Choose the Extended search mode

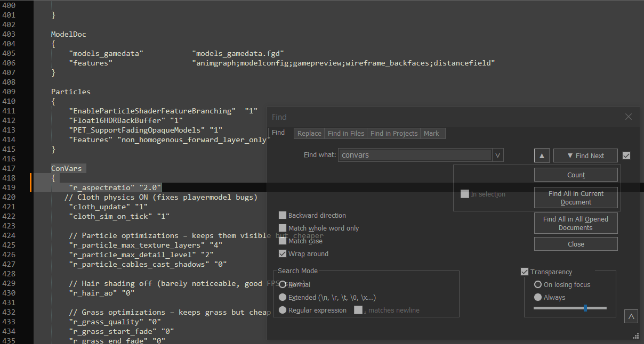pyautogui.click(x=283, y=298)
